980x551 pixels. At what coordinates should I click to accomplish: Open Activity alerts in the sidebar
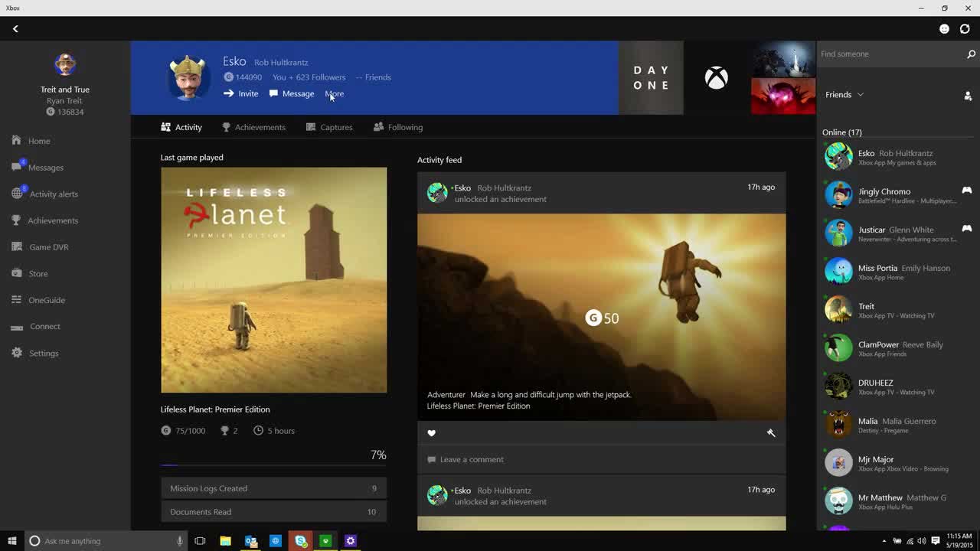(54, 194)
